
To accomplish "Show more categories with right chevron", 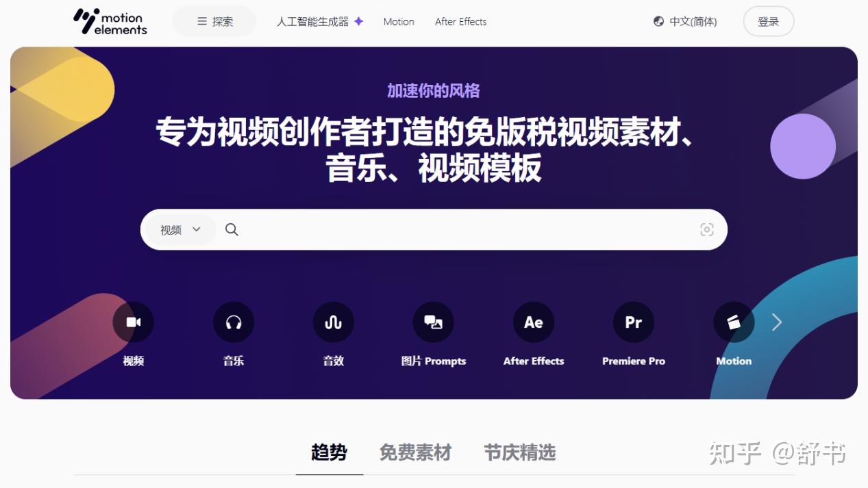I will click(x=777, y=322).
